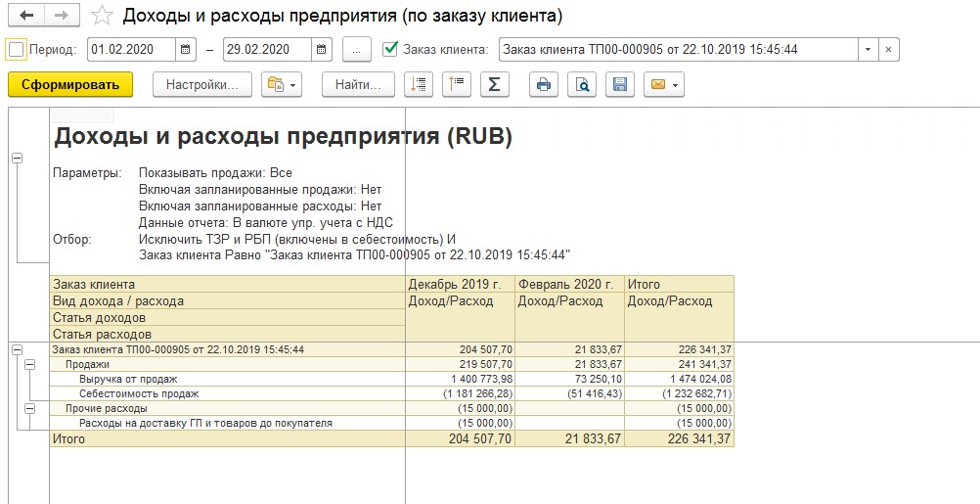
Task: Open the Настройки... button
Action: click(x=202, y=85)
